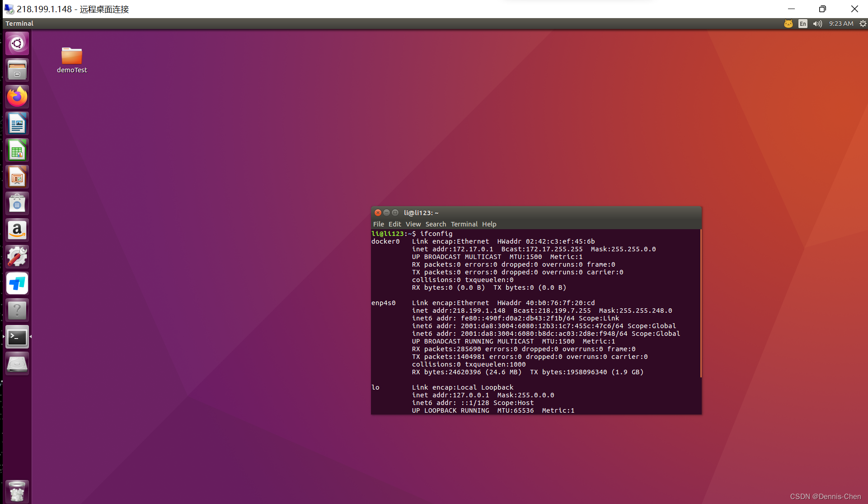The width and height of the screenshot is (868, 504).
Task: Open the system gear session menu
Action: point(863,24)
